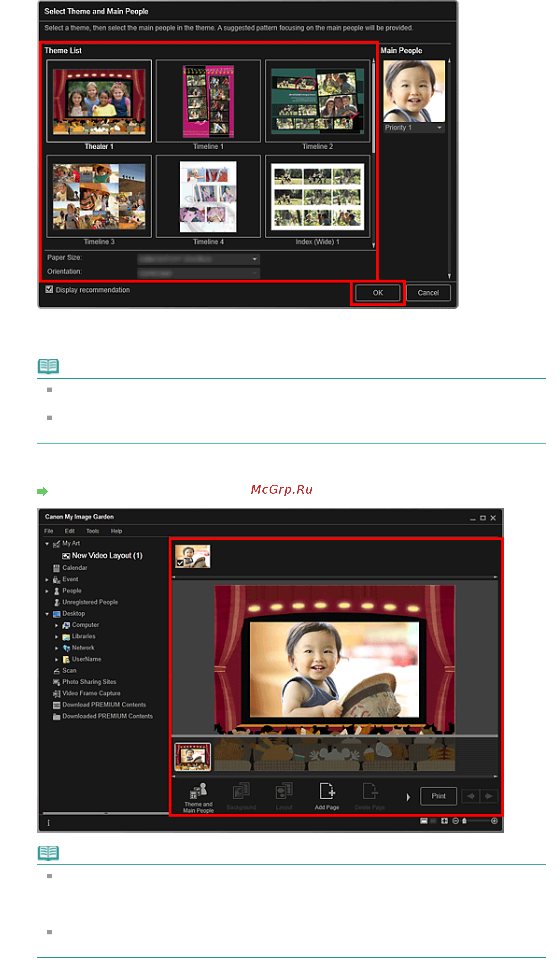Click the zoom slider handle

pos(465,821)
